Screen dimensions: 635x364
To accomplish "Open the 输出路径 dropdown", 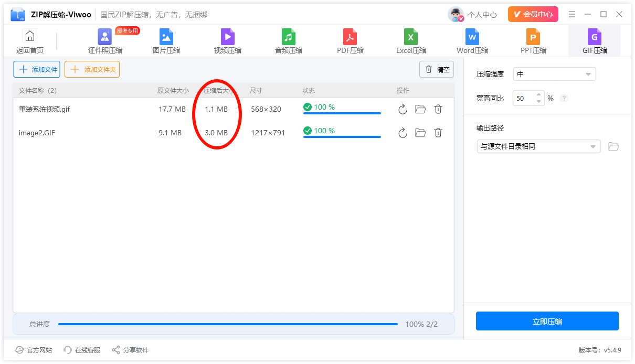I will (538, 146).
